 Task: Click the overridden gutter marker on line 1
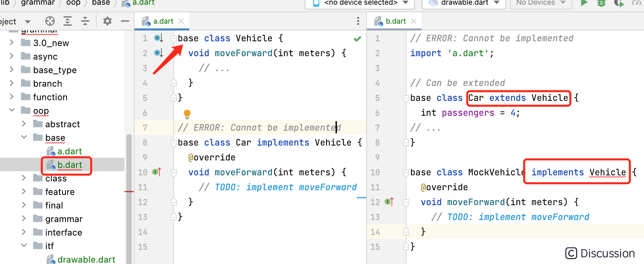pyautogui.click(x=158, y=38)
